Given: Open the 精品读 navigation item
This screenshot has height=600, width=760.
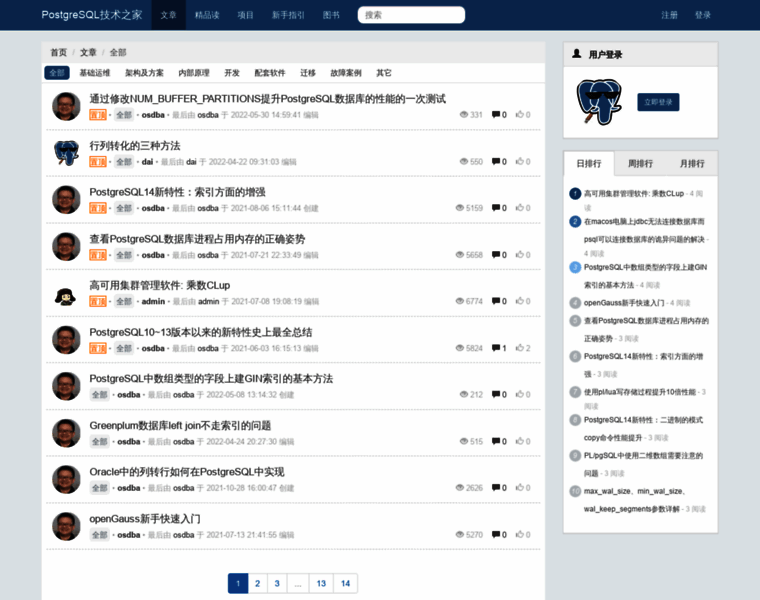Looking at the screenshot, I should coord(207,15).
